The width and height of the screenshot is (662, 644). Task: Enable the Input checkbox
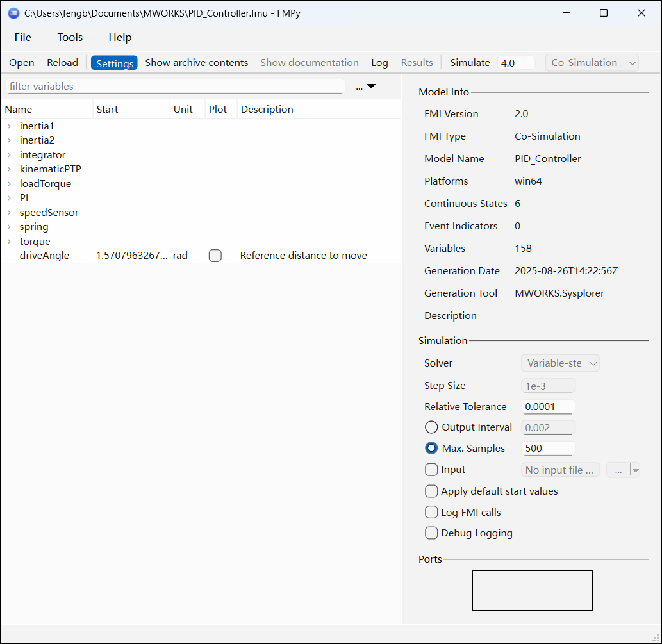tap(432, 470)
